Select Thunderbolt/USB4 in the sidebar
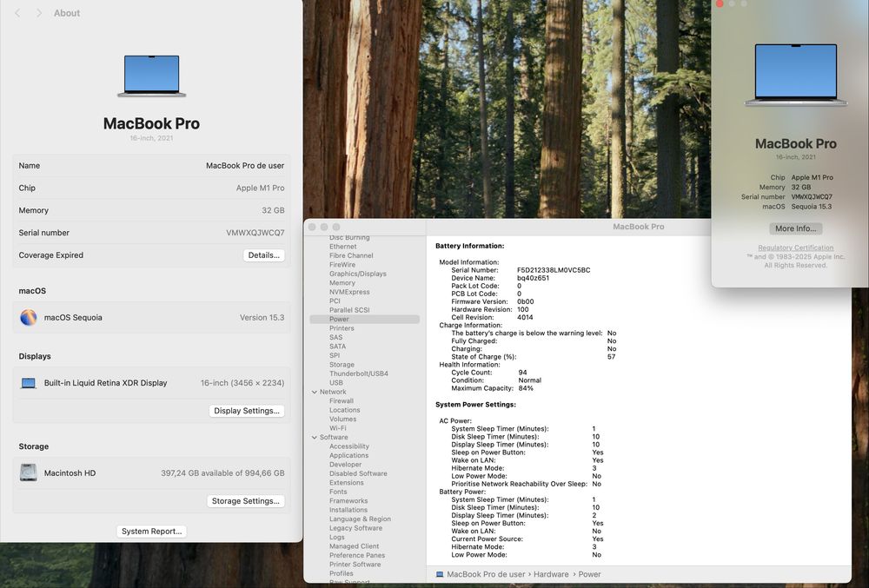 click(359, 373)
